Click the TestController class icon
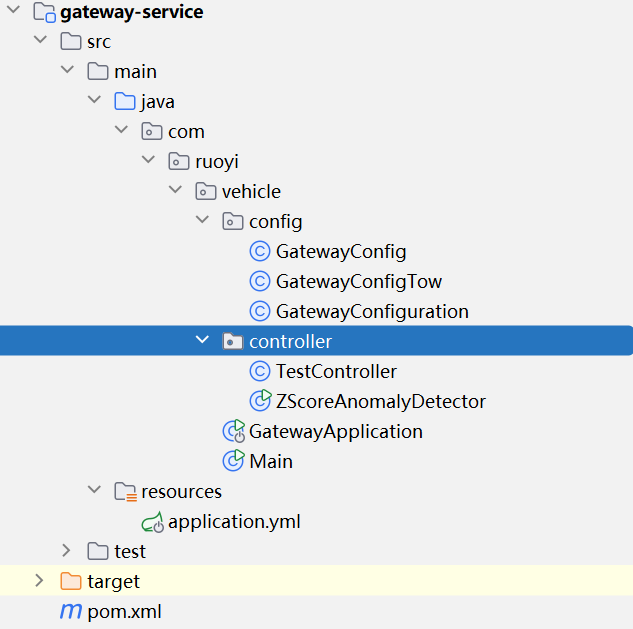The width and height of the screenshot is (633, 629). (x=260, y=372)
